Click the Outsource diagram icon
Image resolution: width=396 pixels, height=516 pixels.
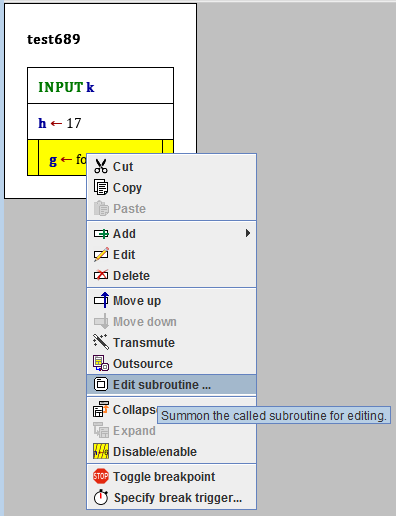[x=101, y=363]
